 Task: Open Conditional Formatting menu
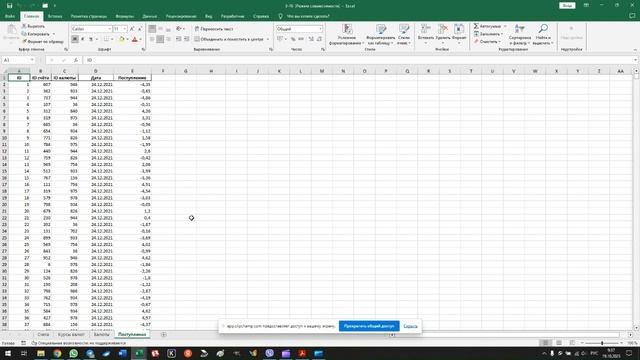347,34
